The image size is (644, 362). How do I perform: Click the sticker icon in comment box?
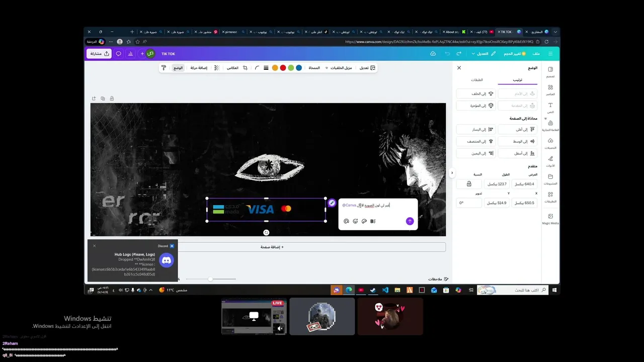point(364,221)
